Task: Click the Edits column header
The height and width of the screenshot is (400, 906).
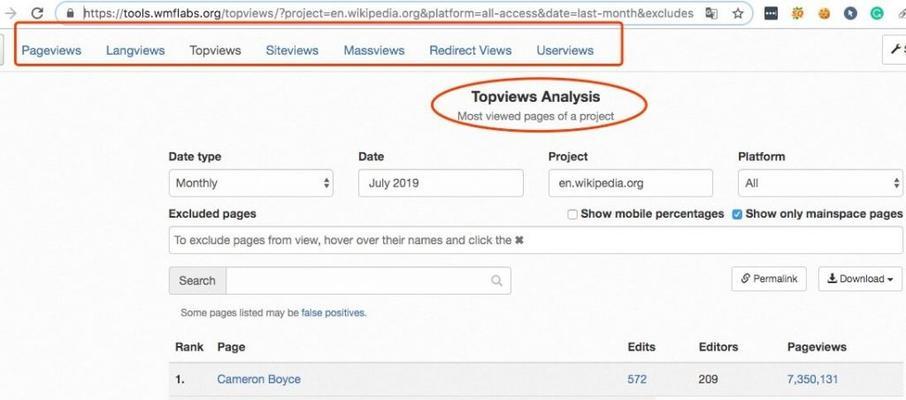Action: click(x=641, y=347)
